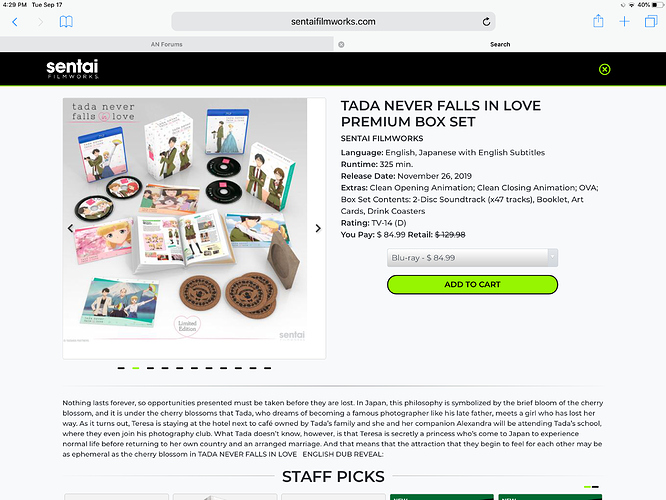Show previous product image with left arrow
Screen dimensions: 666x500
pyautogui.click(x=71, y=228)
